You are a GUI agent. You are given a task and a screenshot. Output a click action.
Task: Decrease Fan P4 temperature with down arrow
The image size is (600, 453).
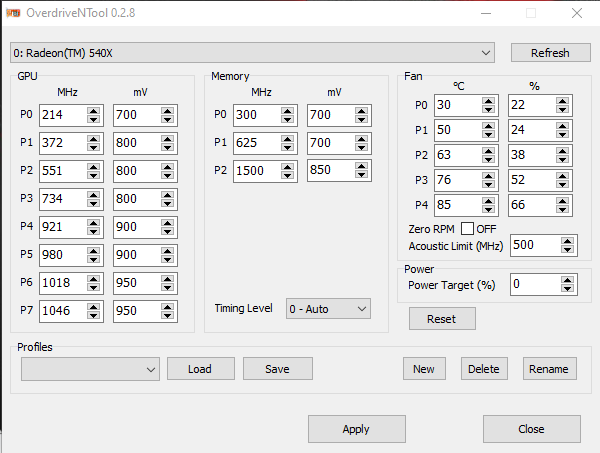(x=488, y=209)
